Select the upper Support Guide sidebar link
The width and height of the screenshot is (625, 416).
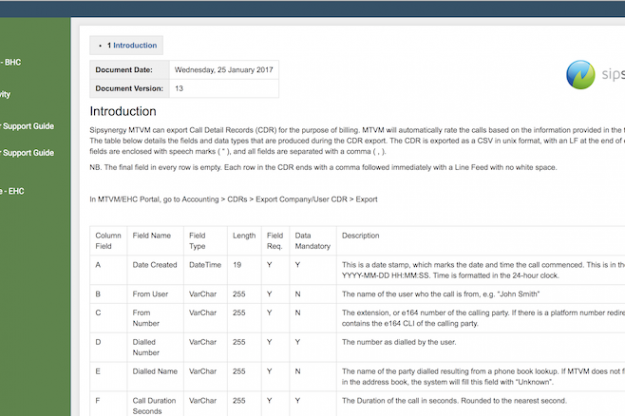[x=27, y=126]
